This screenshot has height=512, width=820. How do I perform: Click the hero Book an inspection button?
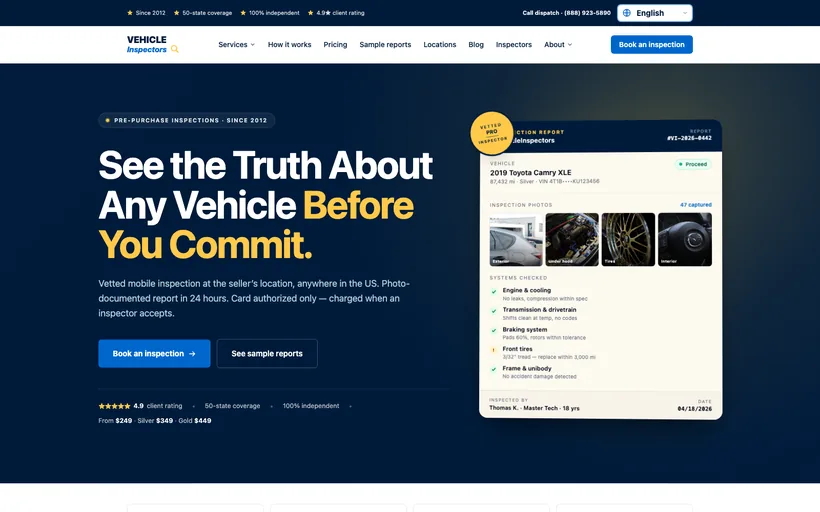[x=154, y=354]
